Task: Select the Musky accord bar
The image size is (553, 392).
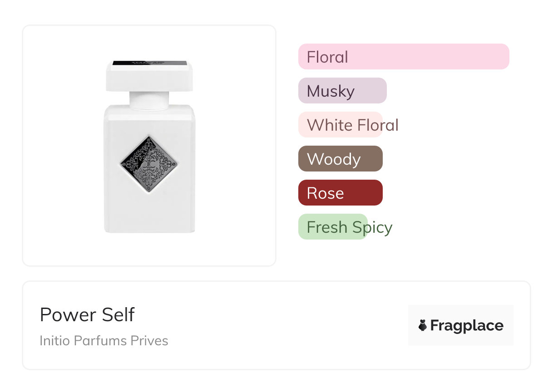Action: [342, 91]
